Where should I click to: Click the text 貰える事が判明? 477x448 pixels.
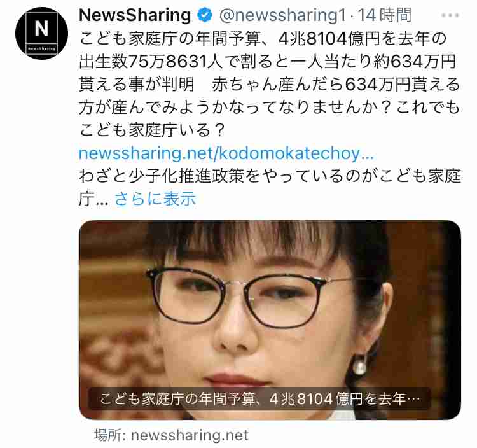[136, 84]
